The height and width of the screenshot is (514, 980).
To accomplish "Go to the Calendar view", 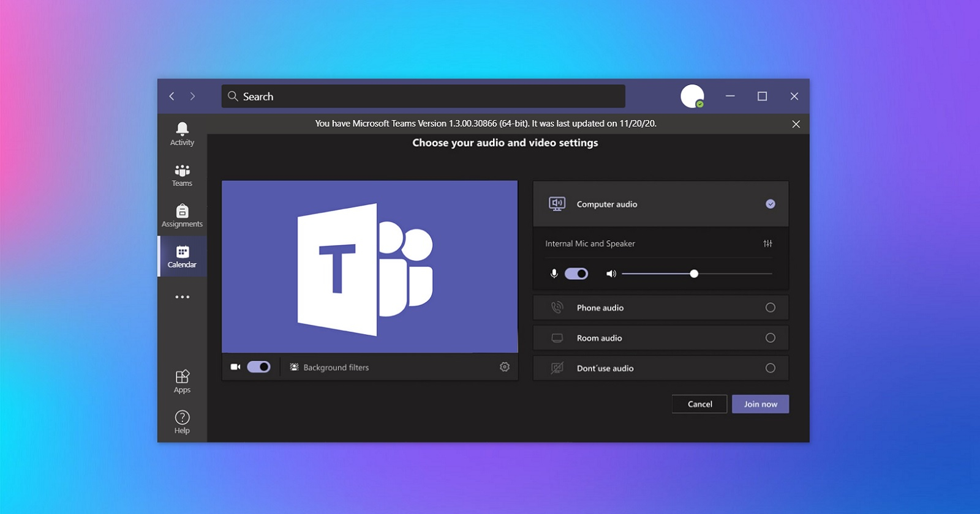I will [182, 256].
